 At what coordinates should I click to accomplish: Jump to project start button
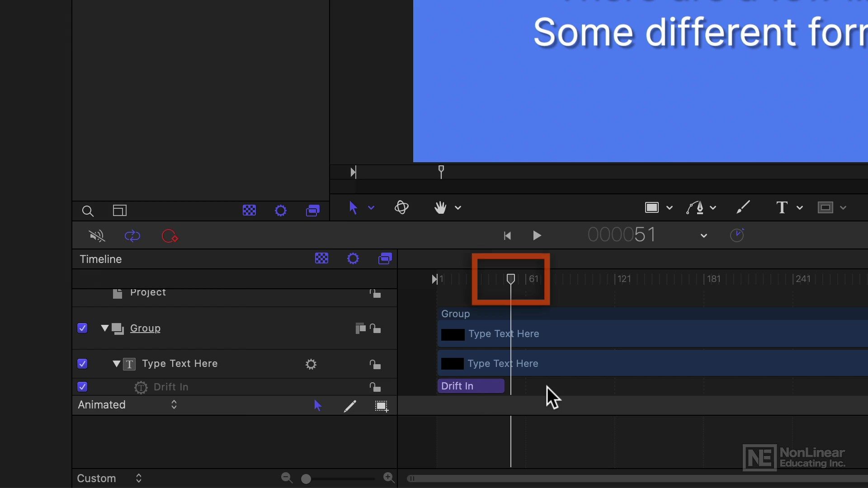click(507, 235)
